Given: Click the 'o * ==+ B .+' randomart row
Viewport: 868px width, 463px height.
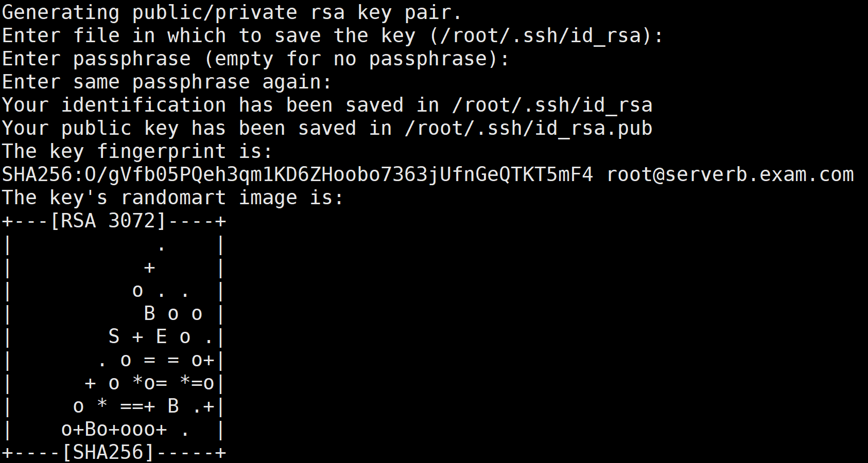Looking at the screenshot, I should point(144,406).
